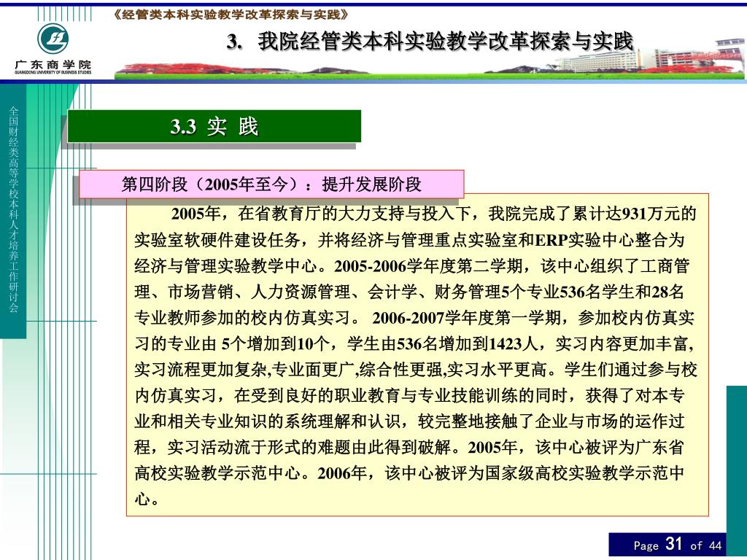
Task: Click the line starting 业和相关专业知识
Action: tap(410, 421)
